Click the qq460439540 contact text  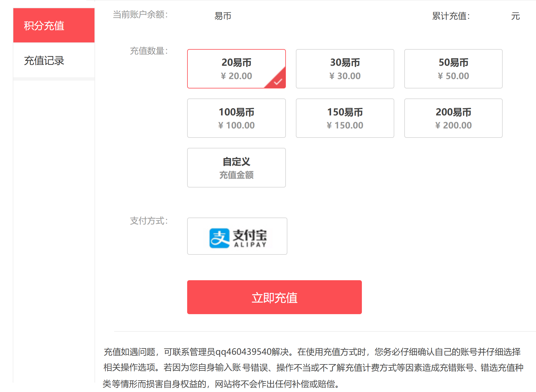click(243, 352)
